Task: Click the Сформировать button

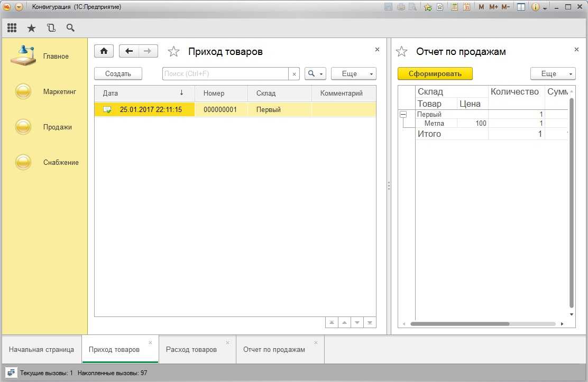Action: coord(435,74)
